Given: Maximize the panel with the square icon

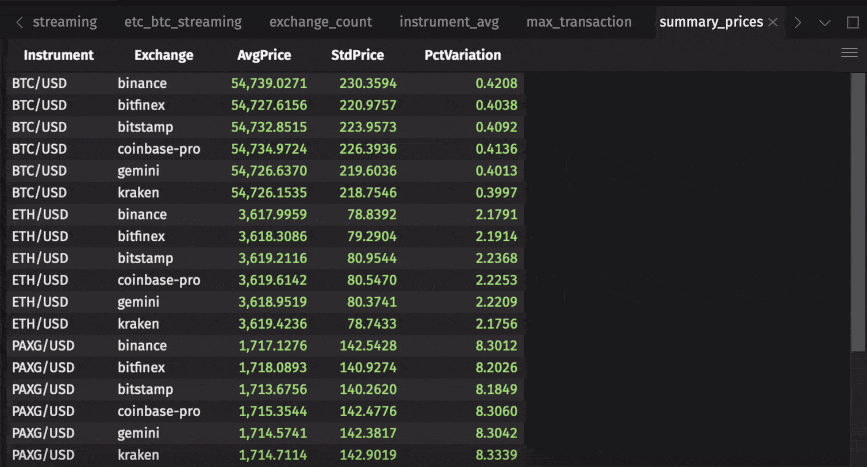Looking at the screenshot, I should [852, 22].
